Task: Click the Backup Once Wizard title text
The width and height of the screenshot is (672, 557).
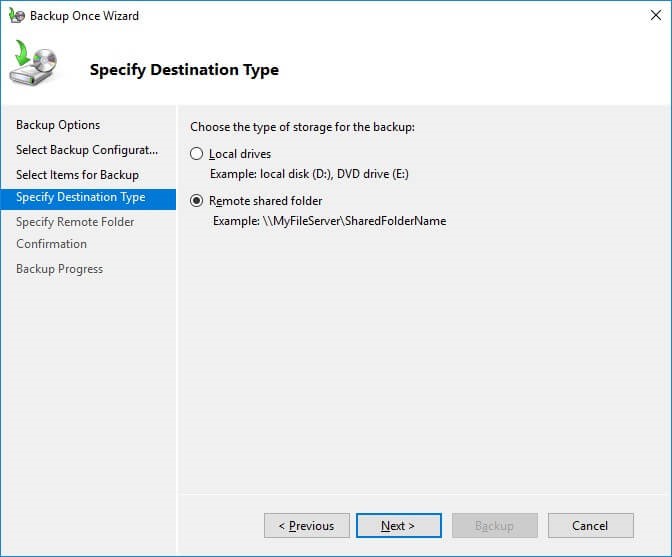Action: pos(84,16)
